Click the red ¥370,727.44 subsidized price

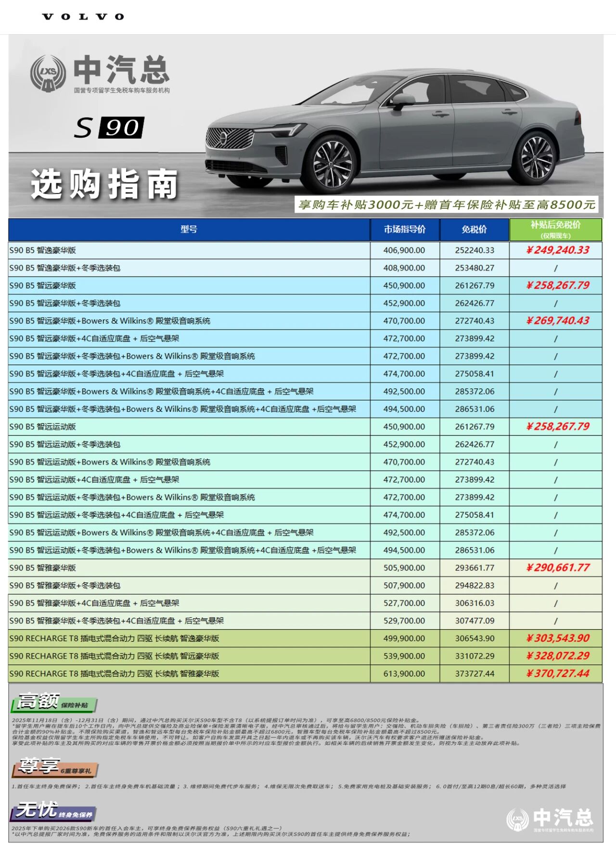click(557, 674)
